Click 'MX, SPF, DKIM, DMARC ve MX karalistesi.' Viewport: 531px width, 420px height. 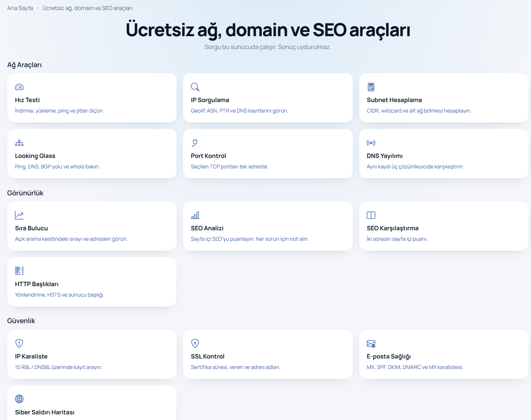pyautogui.click(x=415, y=367)
